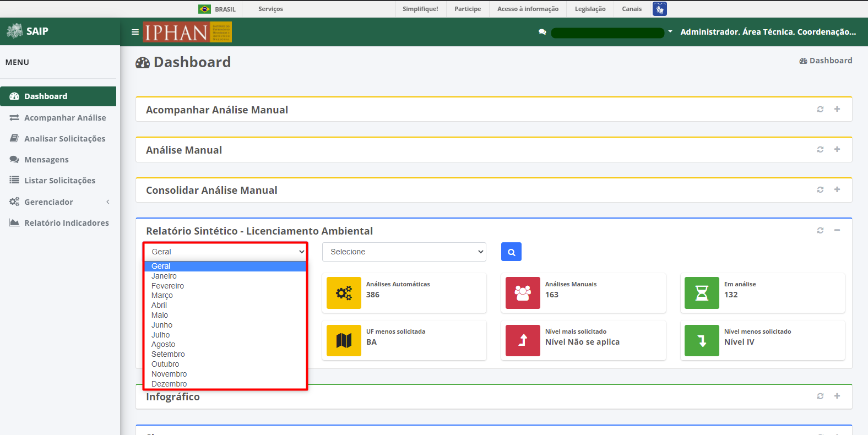Toggle the sidebar hamburger menu icon
The height and width of the screenshot is (435, 868).
[135, 32]
